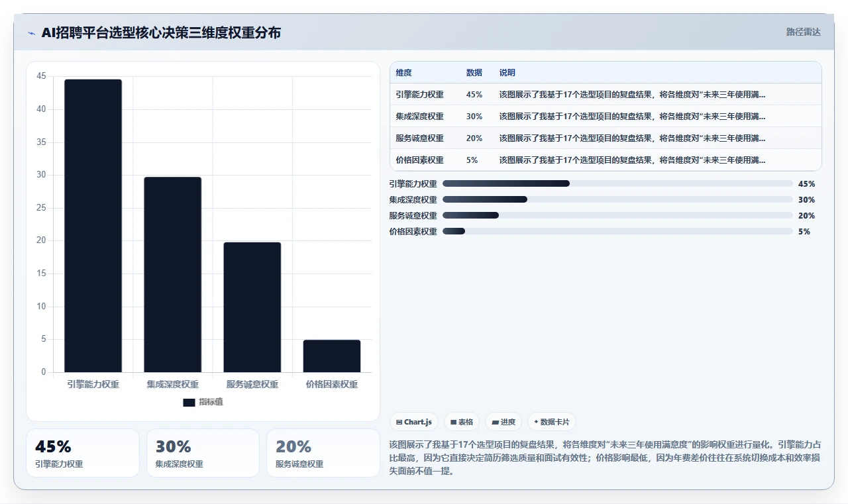The width and height of the screenshot is (848, 504).
Task: Click the 说明 column header
Action: click(507, 73)
